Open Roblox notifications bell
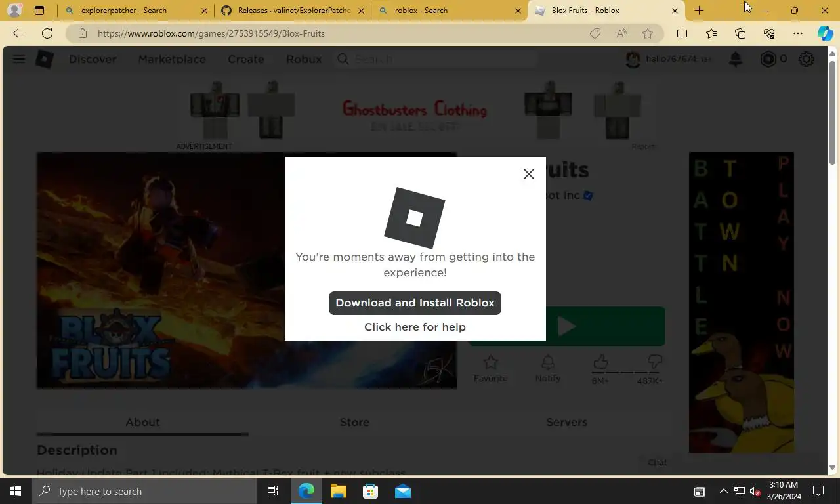840x504 pixels. pyautogui.click(x=736, y=59)
